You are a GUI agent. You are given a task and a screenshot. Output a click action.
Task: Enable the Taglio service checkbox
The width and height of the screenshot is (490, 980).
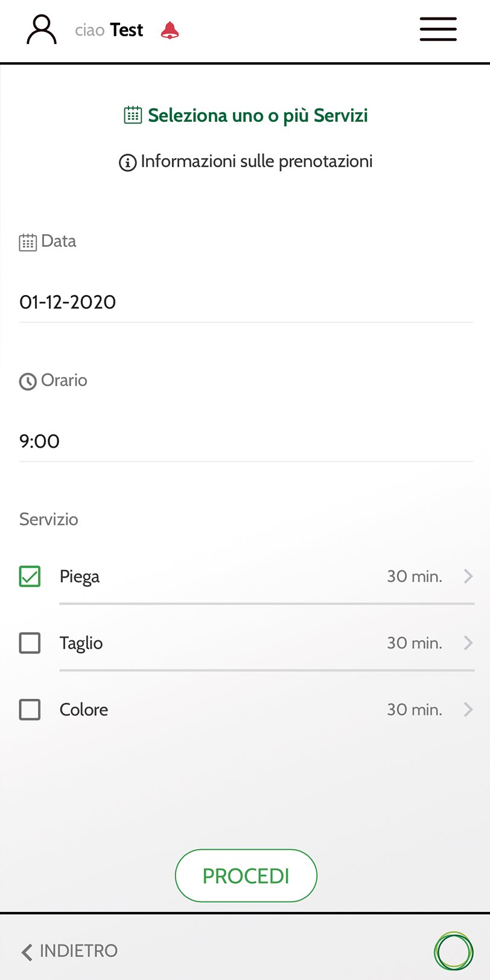[30, 643]
